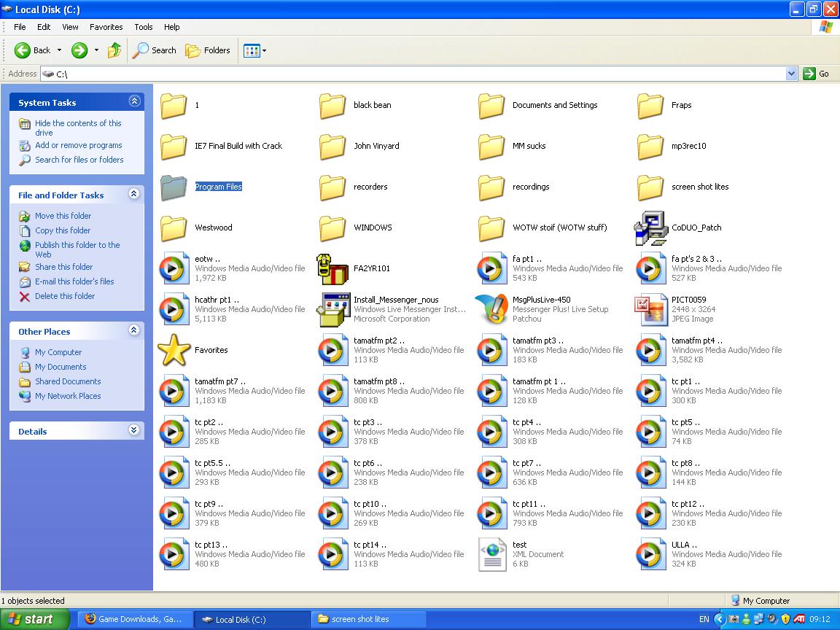Click Delete this folder link
Viewport: 840px width, 630px height.
(65, 296)
